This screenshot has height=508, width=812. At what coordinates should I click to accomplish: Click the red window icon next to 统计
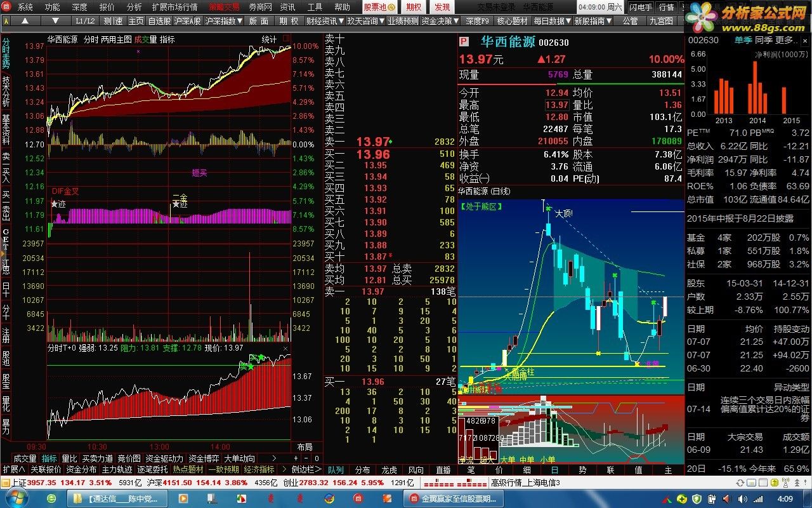tap(285, 39)
